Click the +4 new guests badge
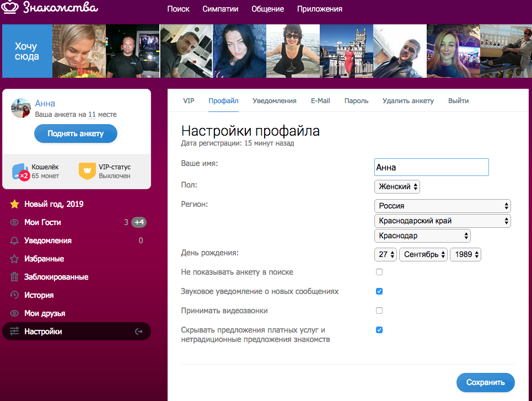The width and height of the screenshot is (532, 401). pyautogui.click(x=139, y=222)
